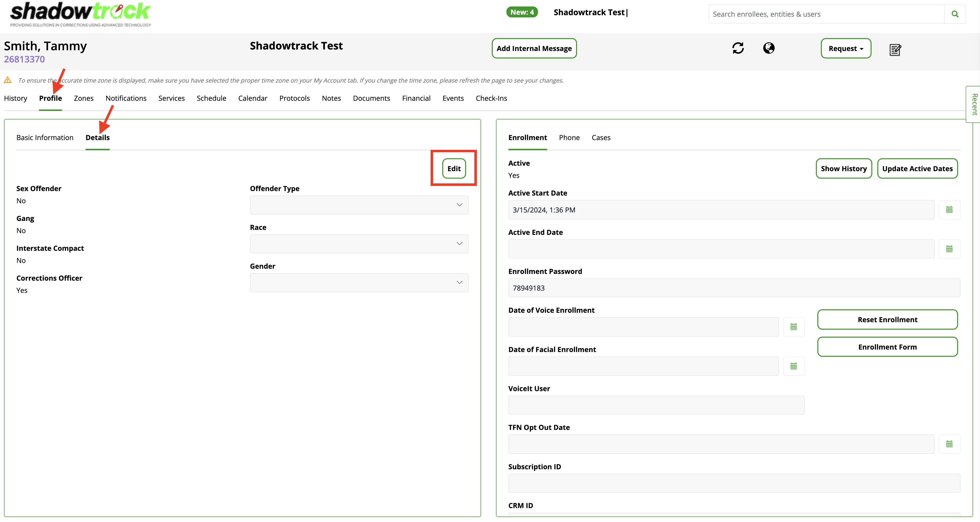Click enrollee ID 26813370 link
Screen dimensions: 980x522
tap(24, 59)
